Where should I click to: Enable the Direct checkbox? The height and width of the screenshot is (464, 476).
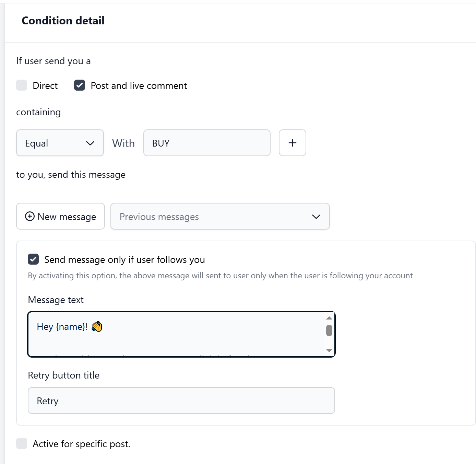[x=22, y=85]
